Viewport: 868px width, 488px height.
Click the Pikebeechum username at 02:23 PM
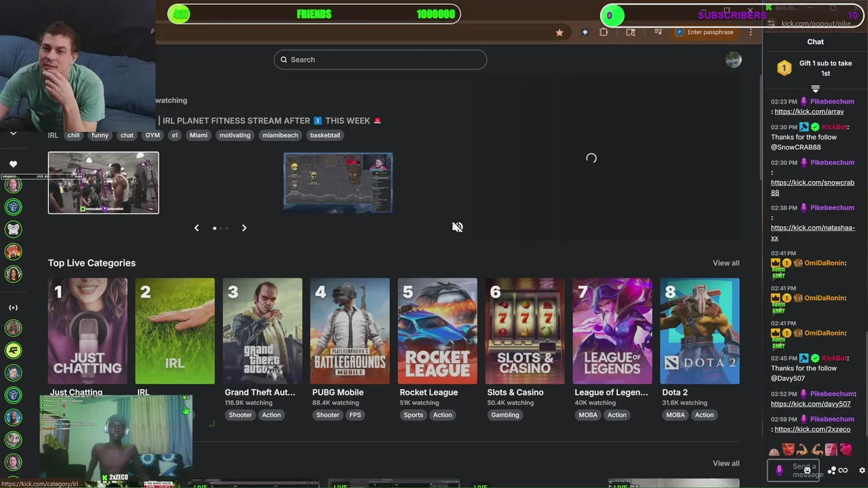click(x=832, y=102)
